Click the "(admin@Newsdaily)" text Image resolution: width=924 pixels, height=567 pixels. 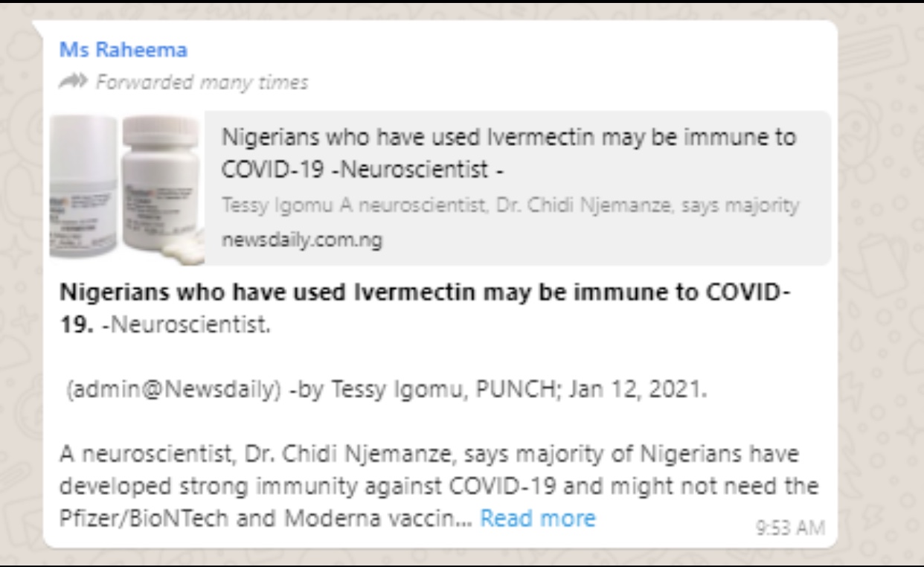click(x=170, y=389)
